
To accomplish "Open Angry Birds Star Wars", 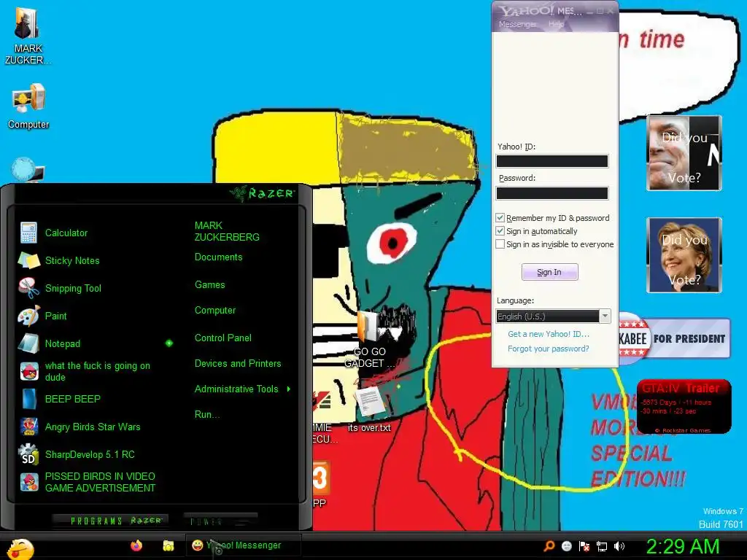I will pyautogui.click(x=80, y=427).
